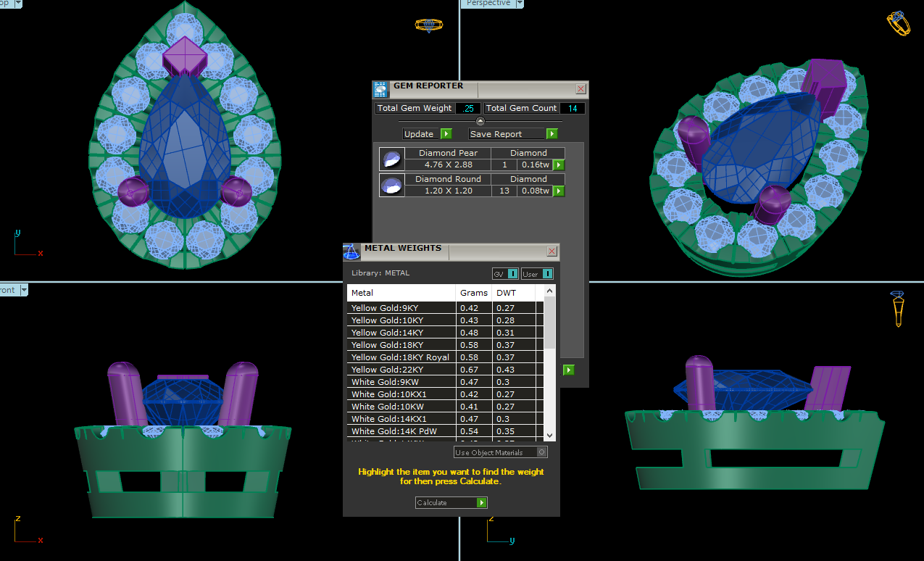Click the slider handle below Total Gem Weight

(480, 121)
